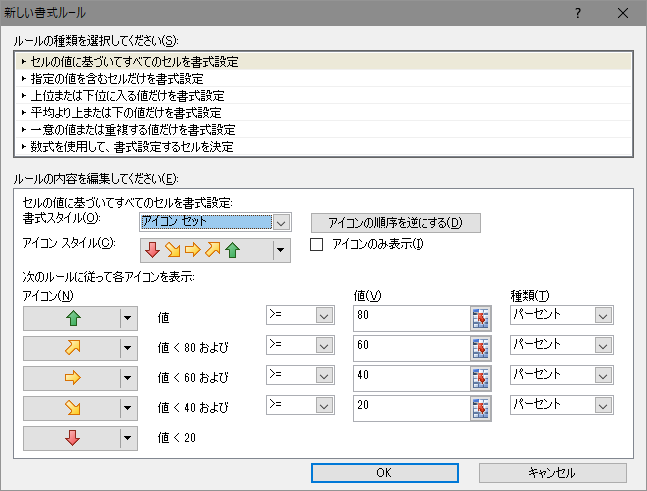Select rule type 一意の値または重複する値だけを書式設定
The height and width of the screenshot is (491, 647).
(x=324, y=130)
